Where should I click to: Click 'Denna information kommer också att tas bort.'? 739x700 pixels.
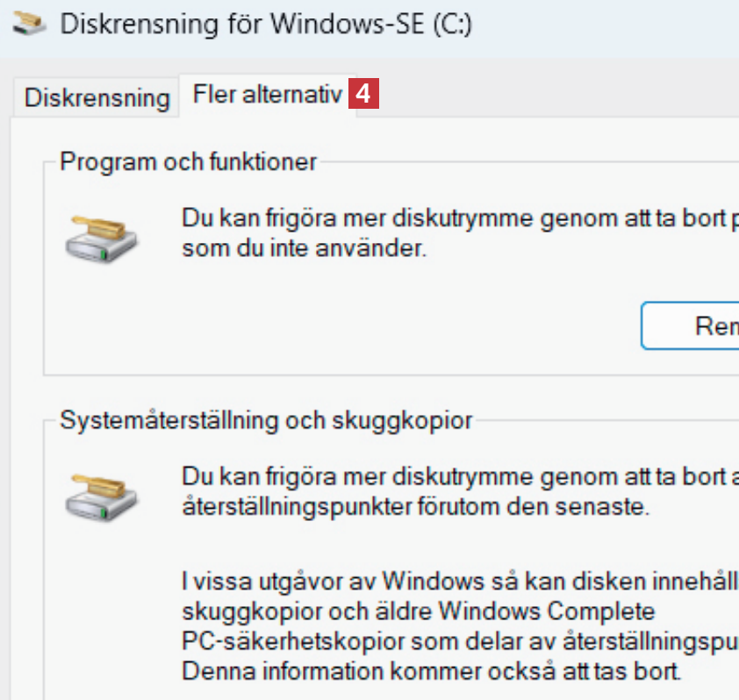(x=430, y=673)
